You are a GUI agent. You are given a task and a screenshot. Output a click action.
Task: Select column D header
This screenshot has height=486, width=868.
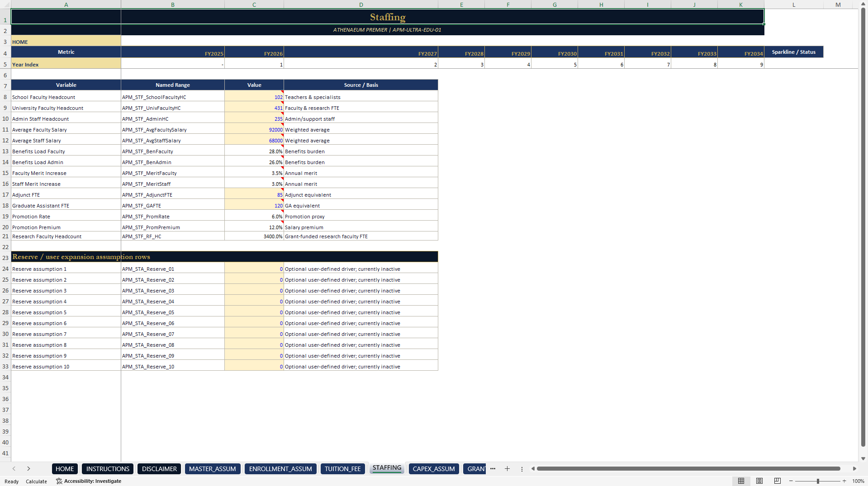[361, 5]
